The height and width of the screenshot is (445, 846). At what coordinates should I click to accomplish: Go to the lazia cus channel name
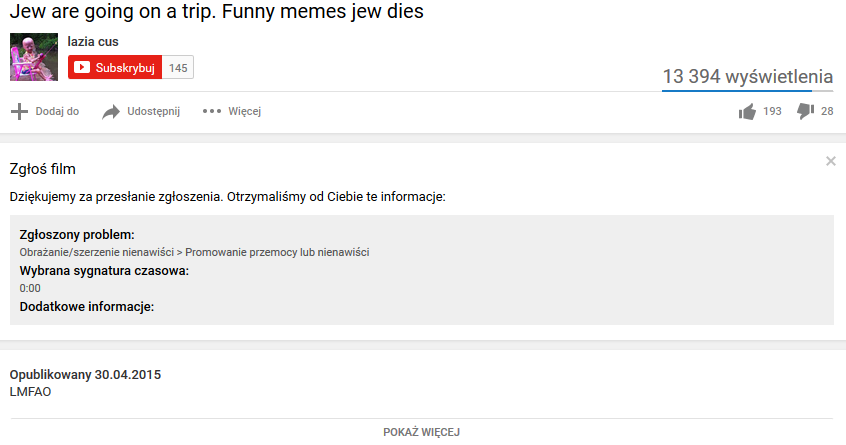(x=93, y=42)
